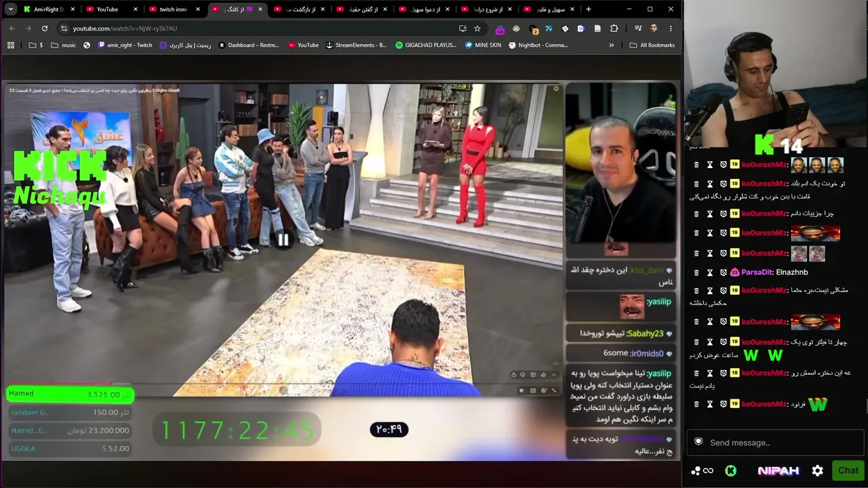Click the Hamid_E 23,200,000 donation row

[71, 430]
